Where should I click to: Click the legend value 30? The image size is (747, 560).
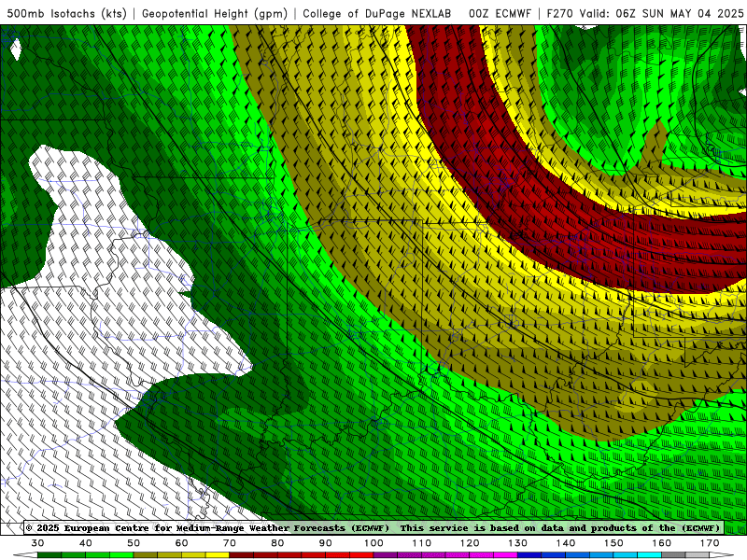pyautogui.click(x=37, y=543)
